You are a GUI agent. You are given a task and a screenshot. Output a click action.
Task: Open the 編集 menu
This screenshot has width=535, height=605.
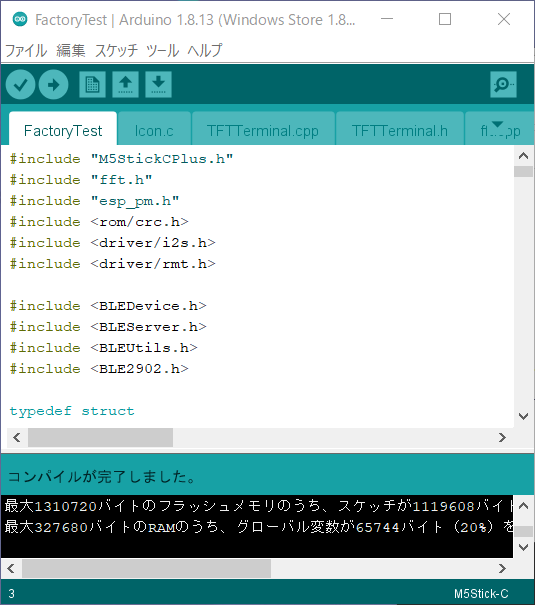(x=71, y=51)
